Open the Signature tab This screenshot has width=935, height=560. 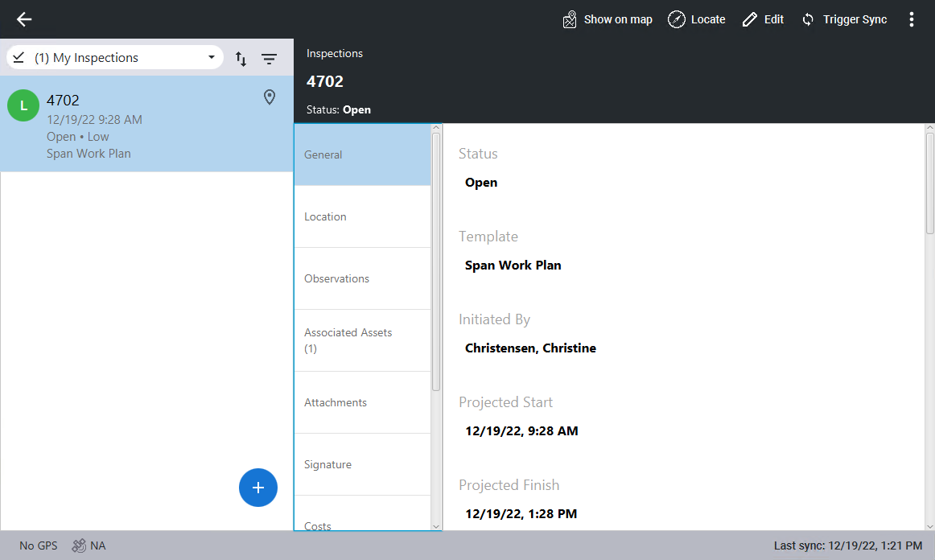click(362, 464)
